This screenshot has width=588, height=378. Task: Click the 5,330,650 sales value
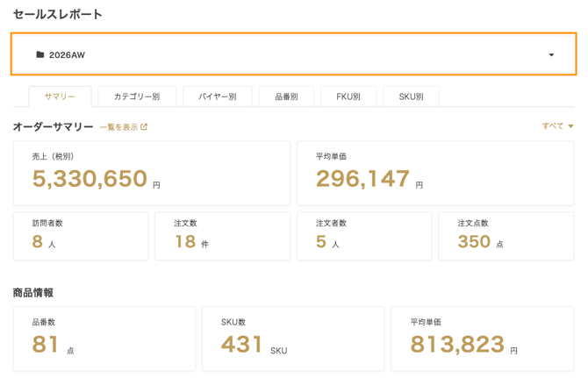pos(90,178)
